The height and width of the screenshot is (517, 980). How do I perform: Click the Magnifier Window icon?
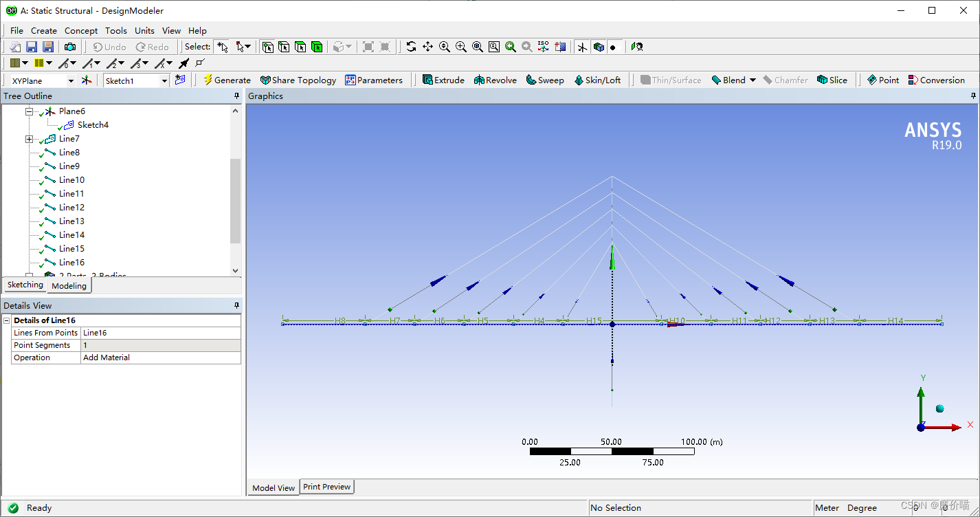point(493,47)
